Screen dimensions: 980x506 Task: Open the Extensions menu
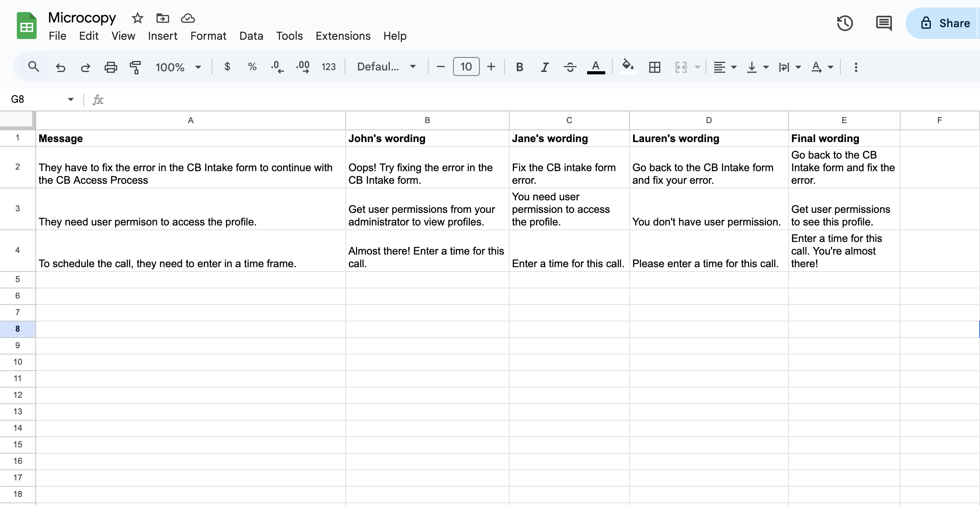[x=343, y=36]
